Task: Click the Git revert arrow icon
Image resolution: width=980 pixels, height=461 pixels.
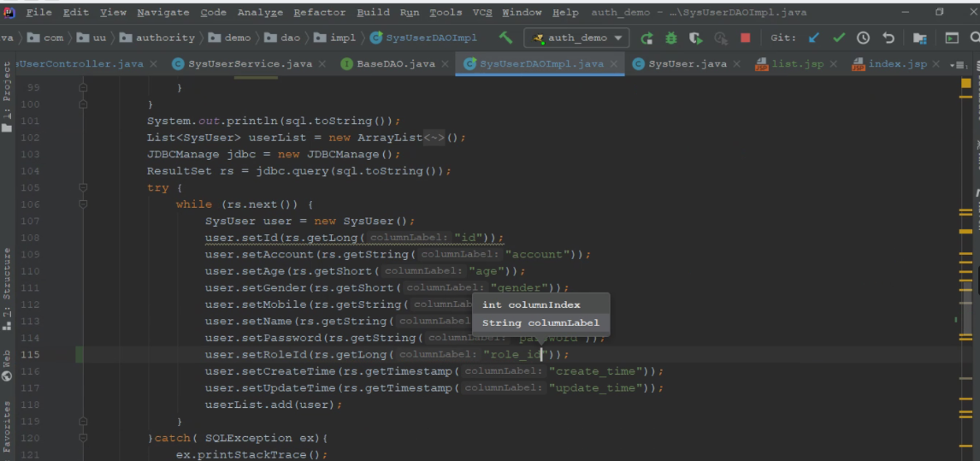Action: 888,38
